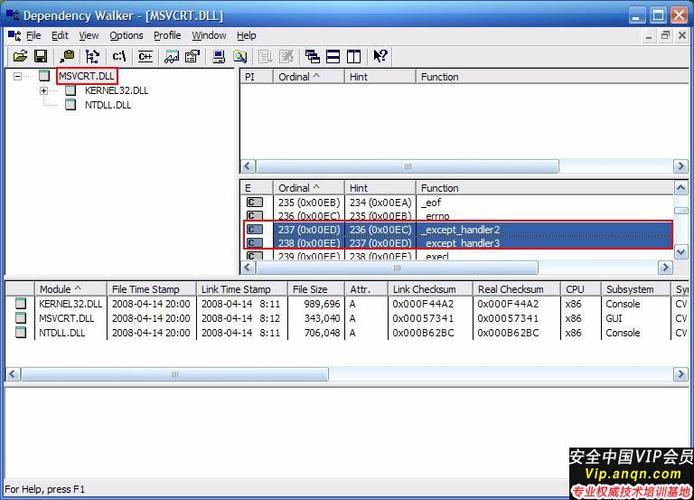The image size is (694, 500).
Task: Select the 0x000B62BC real checksum cell
Action: click(x=508, y=333)
